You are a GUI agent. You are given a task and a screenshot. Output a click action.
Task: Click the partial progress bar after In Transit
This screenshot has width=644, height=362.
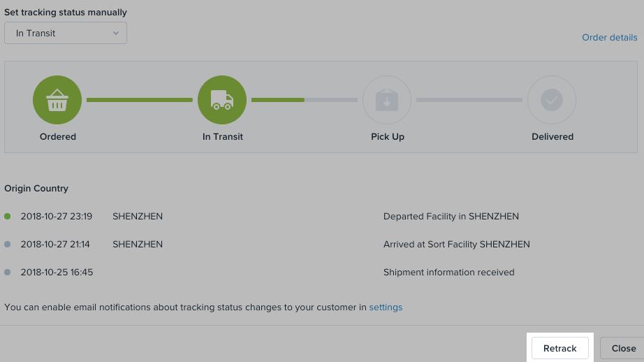point(305,100)
